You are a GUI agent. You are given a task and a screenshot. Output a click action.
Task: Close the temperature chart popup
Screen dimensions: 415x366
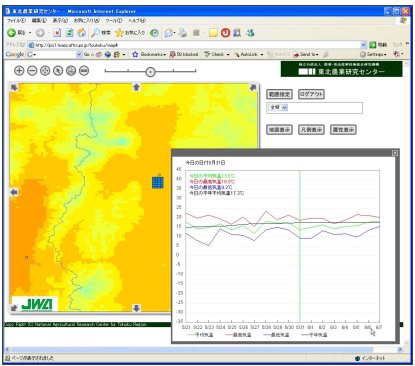(395, 153)
